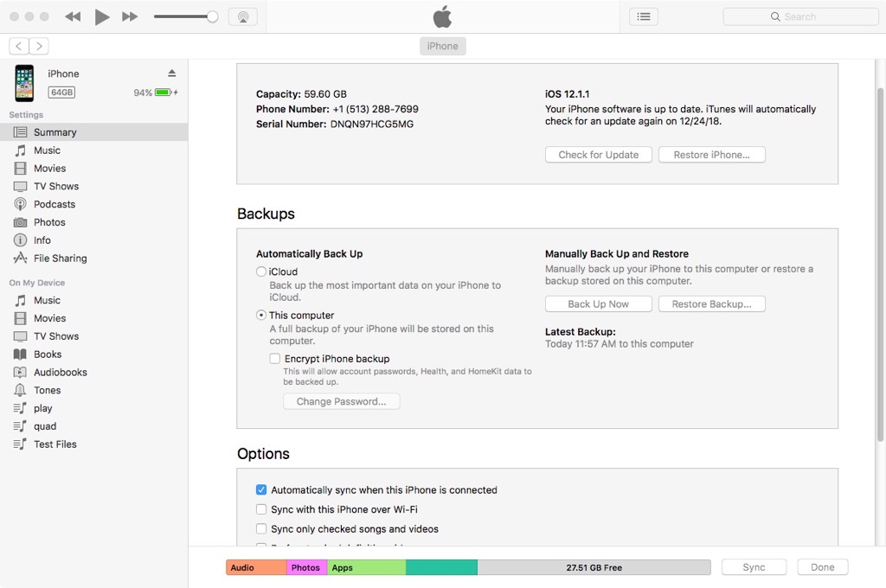Screen dimensions: 886x588
Task: Open Podcasts in the Settings sidebar
Action: pyautogui.click(x=54, y=204)
